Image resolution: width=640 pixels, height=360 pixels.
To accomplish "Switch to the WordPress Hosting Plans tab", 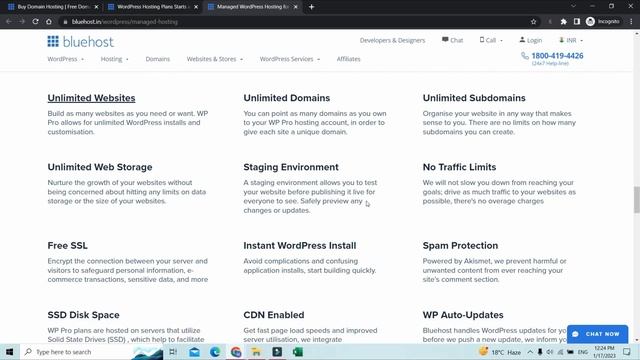I will click(x=152, y=7).
